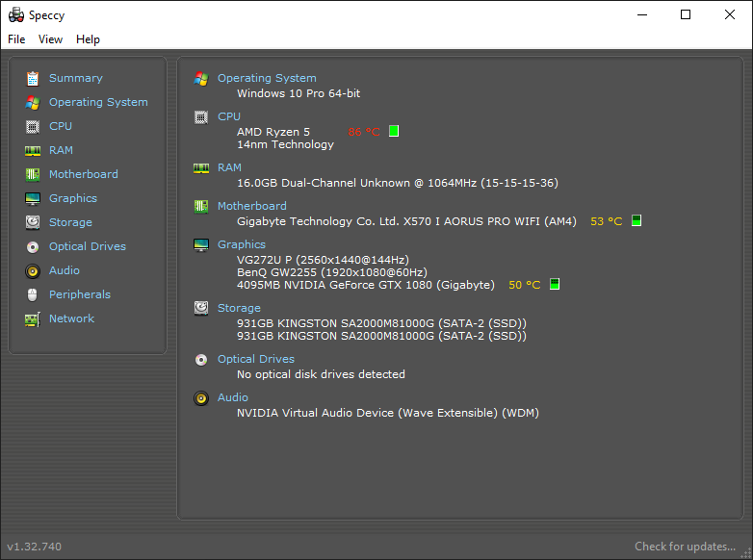Screen dimensions: 753x560
Task: Show the Motherboard sidebar section
Action: (x=84, y=174)
